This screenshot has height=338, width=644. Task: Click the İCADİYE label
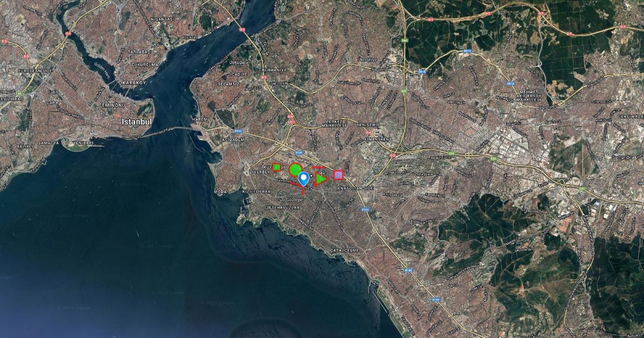[238, 74]
